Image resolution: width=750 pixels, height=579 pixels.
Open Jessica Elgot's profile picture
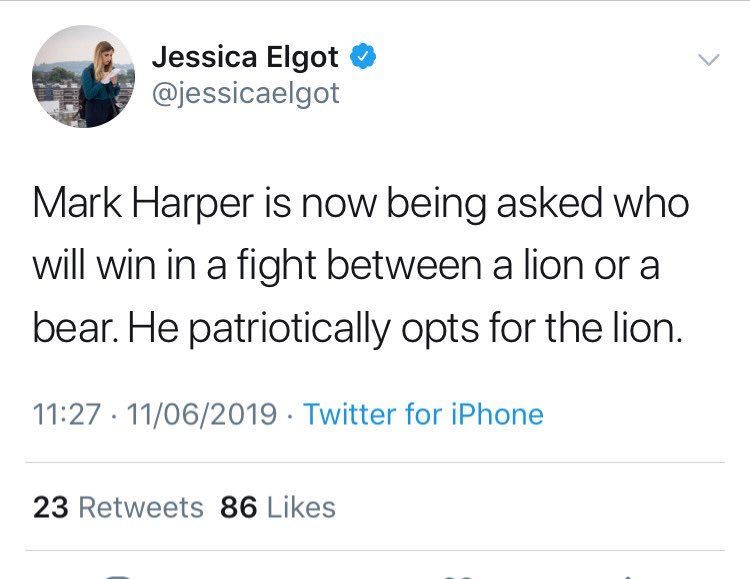click(x=83, y=77)
